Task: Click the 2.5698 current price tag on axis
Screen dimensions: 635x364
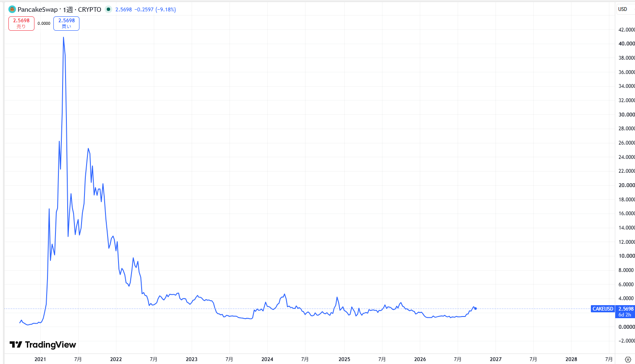Action: [x=626, y=309]
